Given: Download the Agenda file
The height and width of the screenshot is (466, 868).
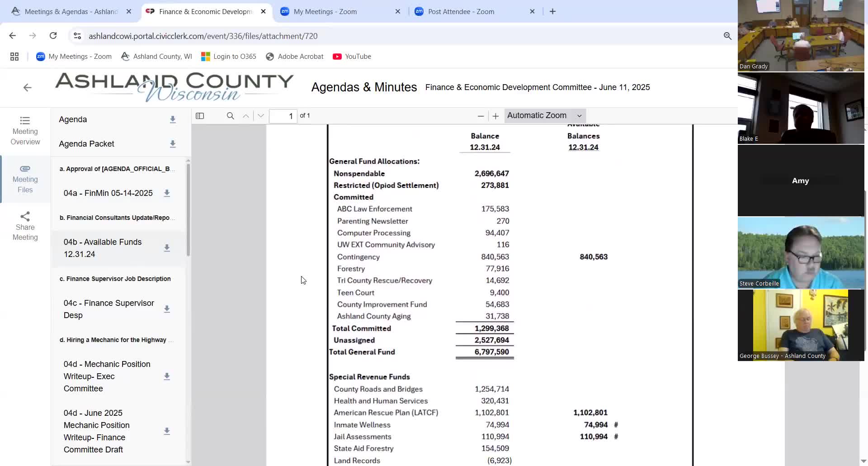Looking at the screenshot, I should (173, 119).
